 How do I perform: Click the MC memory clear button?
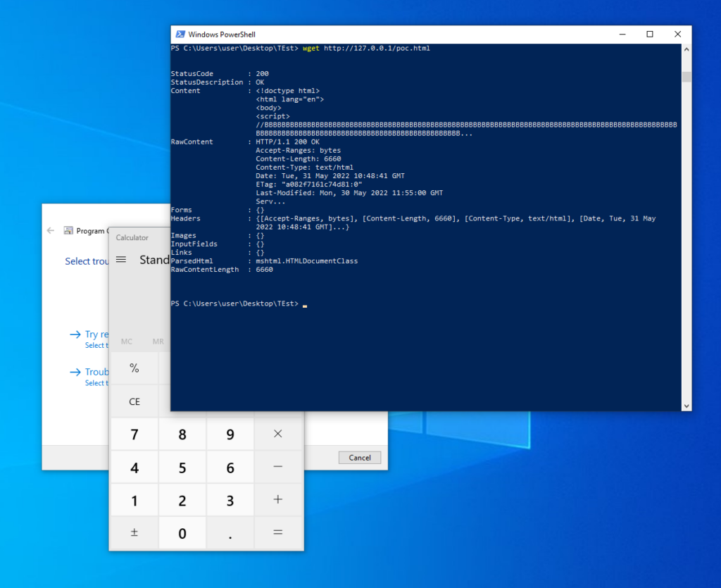pos(127,342)
